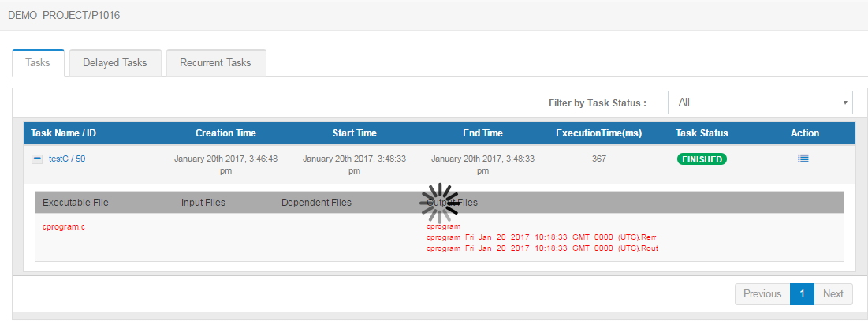The height and width of the screenshot is (321, 868).
Task: Collapse the testC / 50 task row
Action: (x=37, y=159)
